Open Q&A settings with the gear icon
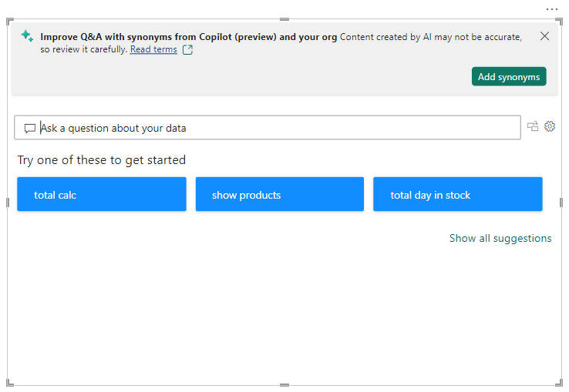The image size is (569, 392). point(550,126)
